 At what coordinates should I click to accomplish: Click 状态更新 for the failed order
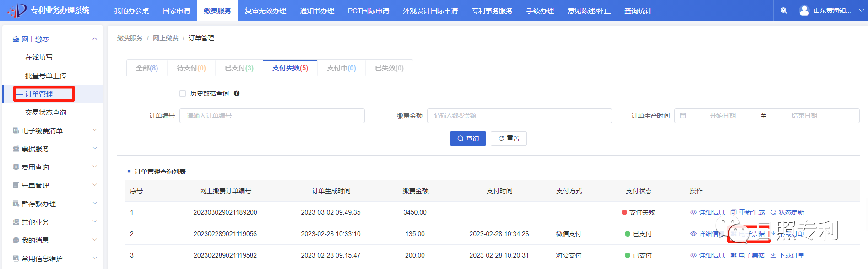pos(787,212)
